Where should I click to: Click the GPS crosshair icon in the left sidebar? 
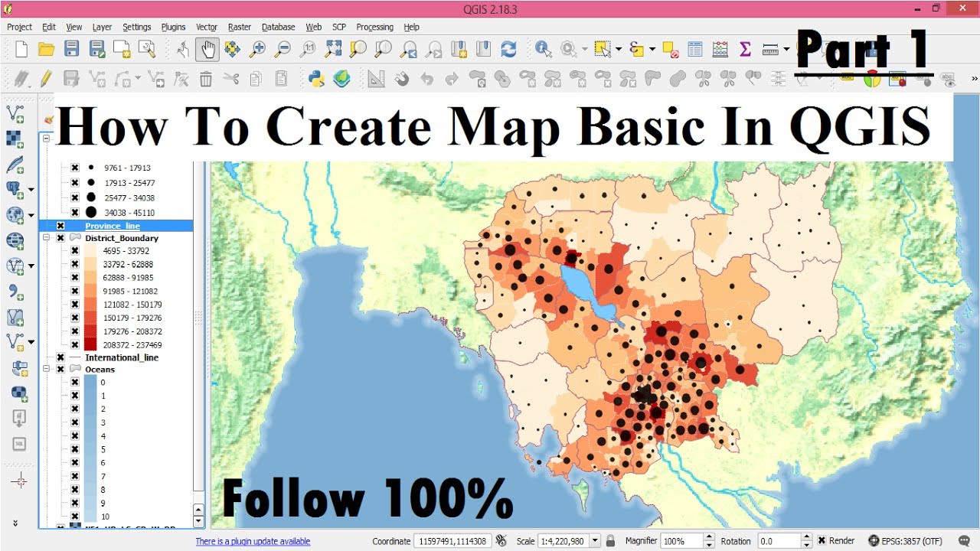click(x=21, y=481)
